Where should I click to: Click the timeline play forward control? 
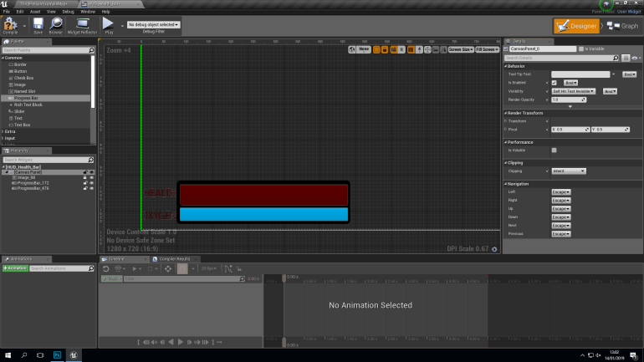(181, 342)
